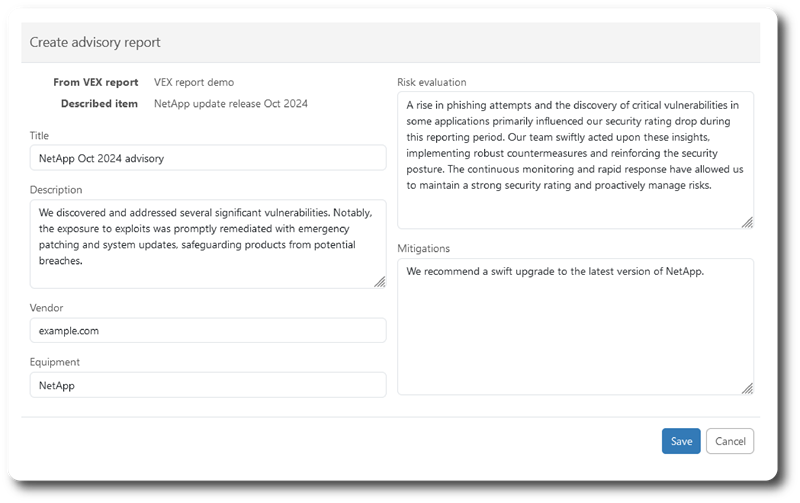Click the NetApp update release Oct 2024 text

[231, 104]
